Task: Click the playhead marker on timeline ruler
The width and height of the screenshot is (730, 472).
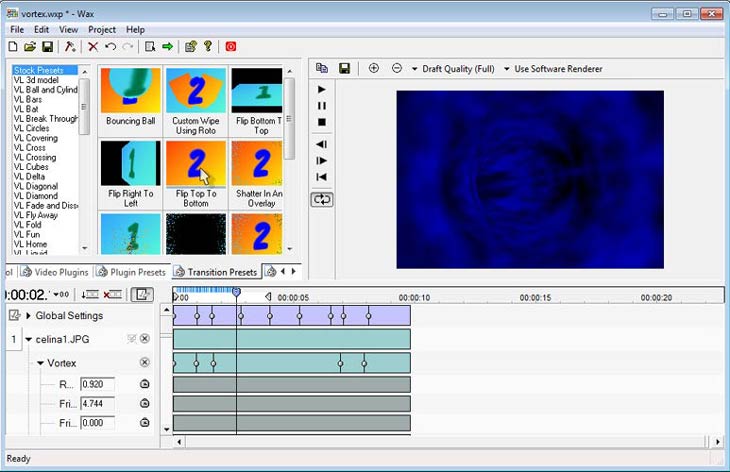Action: [x=236, y=292]
